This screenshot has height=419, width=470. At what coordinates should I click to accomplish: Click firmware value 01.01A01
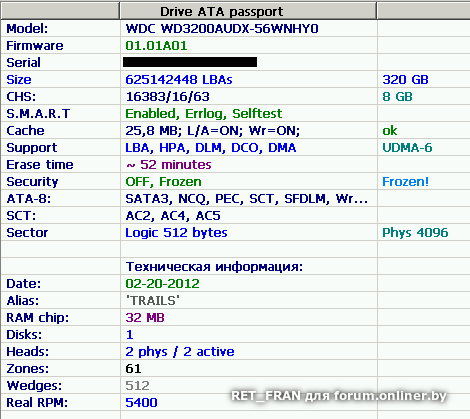click(x=156, y=46)
